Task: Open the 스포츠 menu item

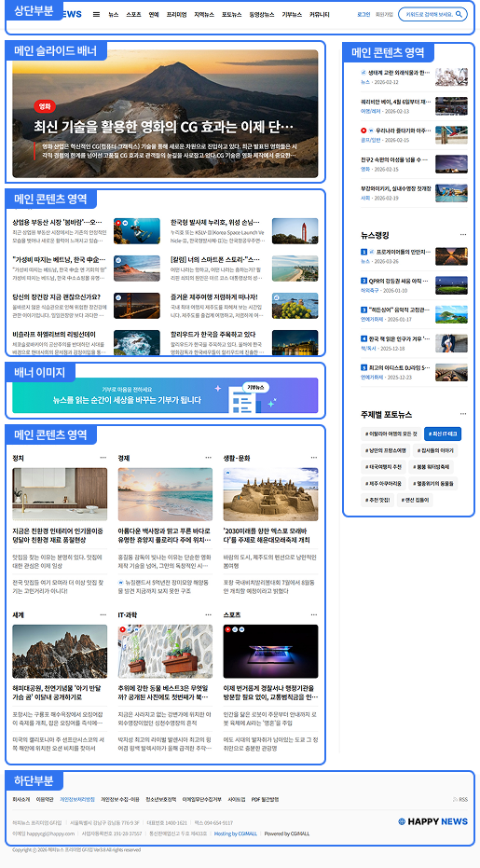Action: (x=133, y=14)
